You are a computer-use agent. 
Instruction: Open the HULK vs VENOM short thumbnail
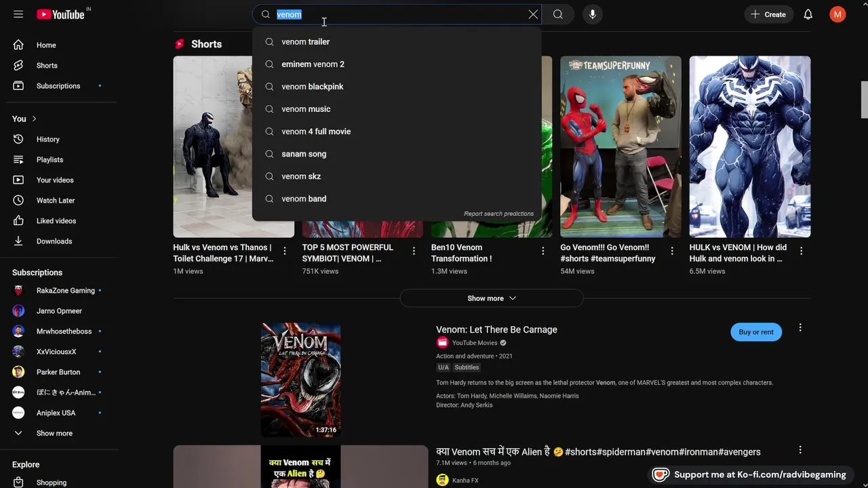tap(750, 146)
